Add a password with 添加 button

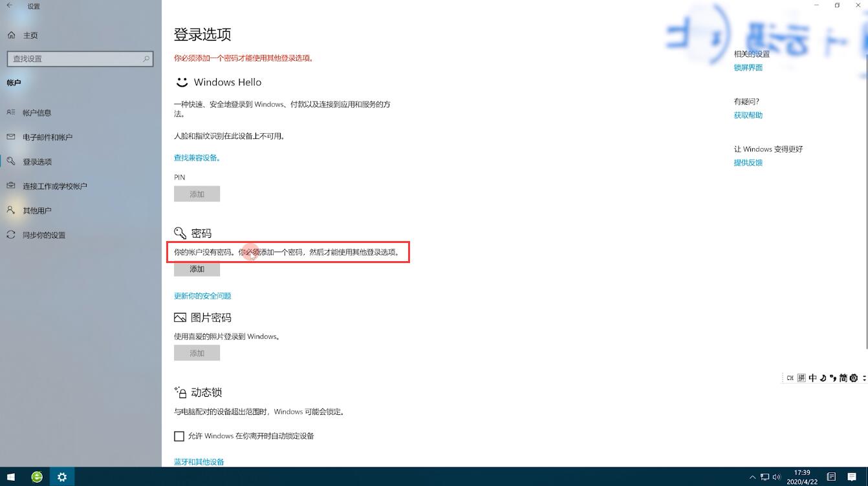pyautogui.click(x=197, y=269)
